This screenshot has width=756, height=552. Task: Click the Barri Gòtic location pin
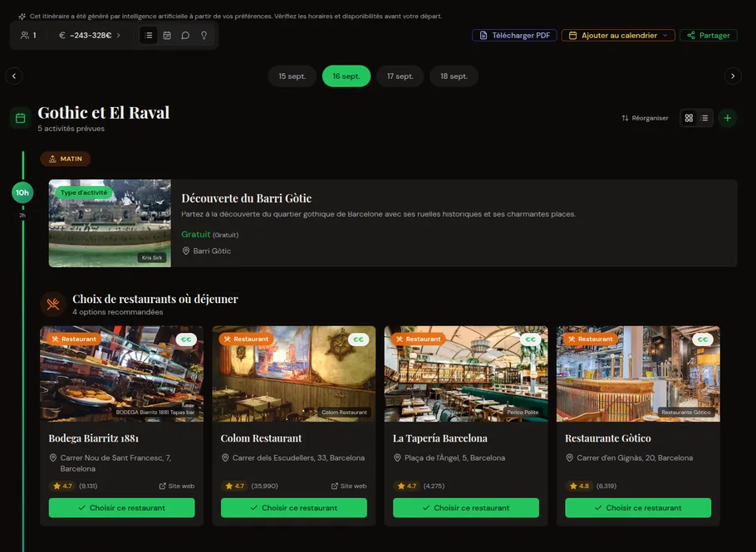(185, 251)
